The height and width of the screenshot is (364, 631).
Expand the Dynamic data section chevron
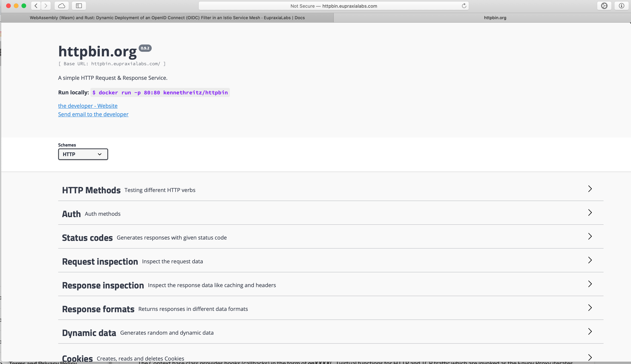click(x=590, y=332)
